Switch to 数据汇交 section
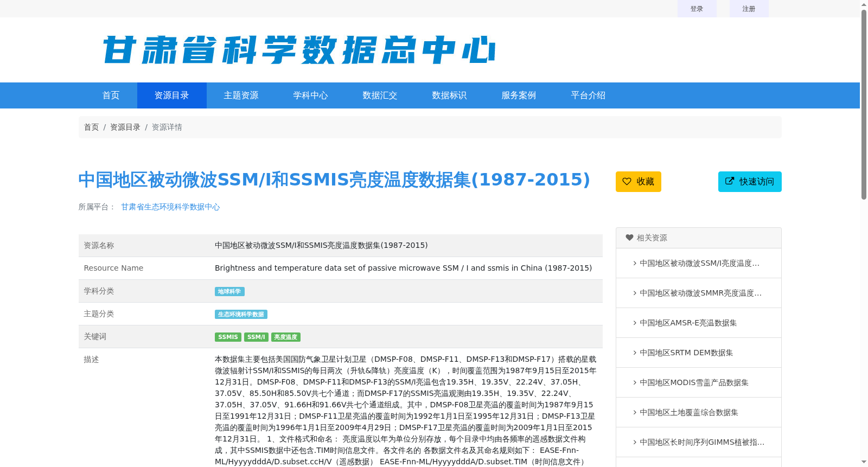The width and height of the screenshot is (868, 467). (x=380, y=95)
